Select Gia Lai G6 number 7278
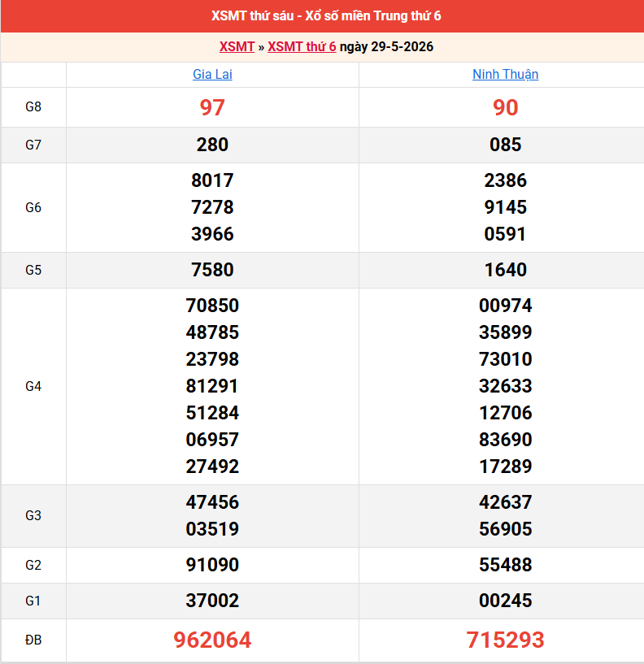This screenshot has height=664, width=644. (212, 207)
